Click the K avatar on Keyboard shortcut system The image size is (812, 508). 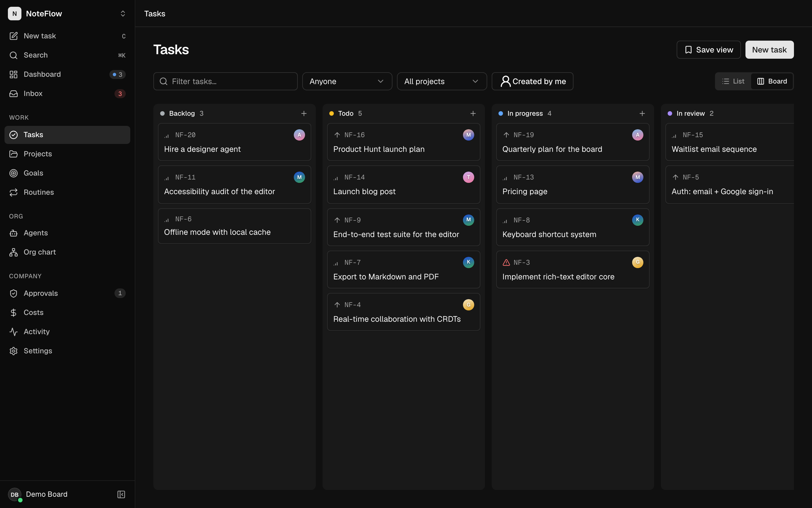click(x=637, y=220)
